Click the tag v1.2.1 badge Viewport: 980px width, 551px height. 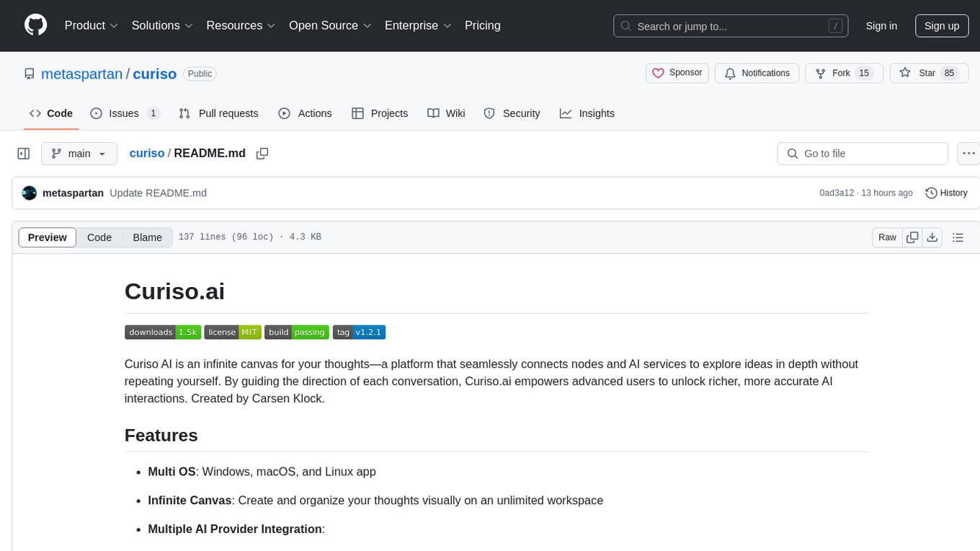[359, 332]
